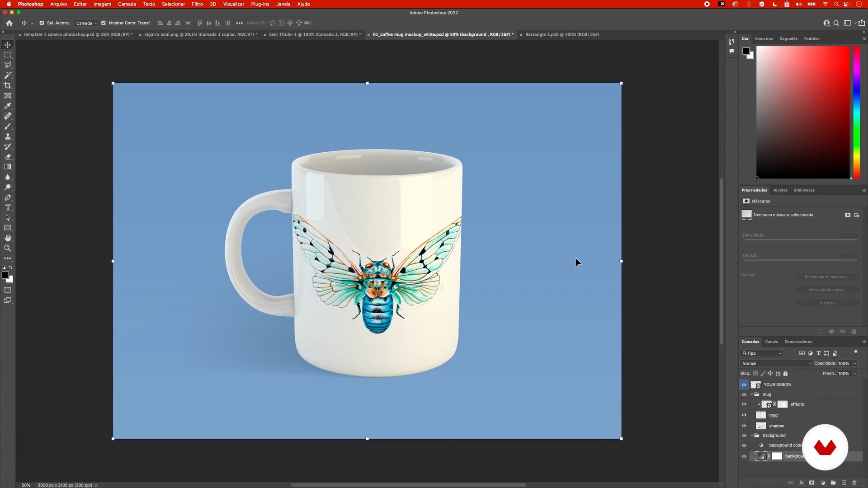Hide the shadow layer

pos(744,426)
